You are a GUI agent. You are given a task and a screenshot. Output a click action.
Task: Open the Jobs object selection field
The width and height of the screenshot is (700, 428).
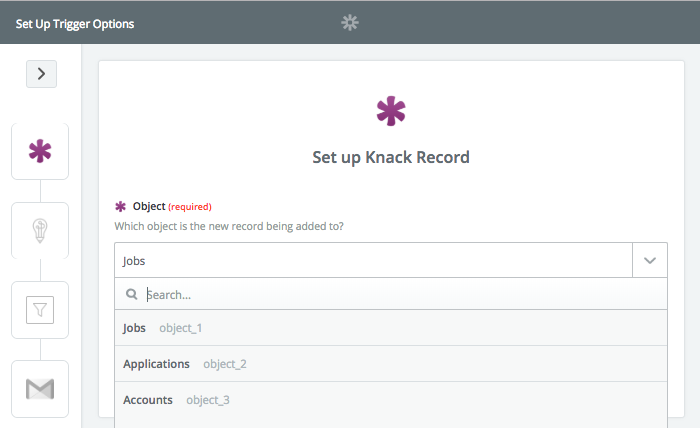click(x=373, y=260)
